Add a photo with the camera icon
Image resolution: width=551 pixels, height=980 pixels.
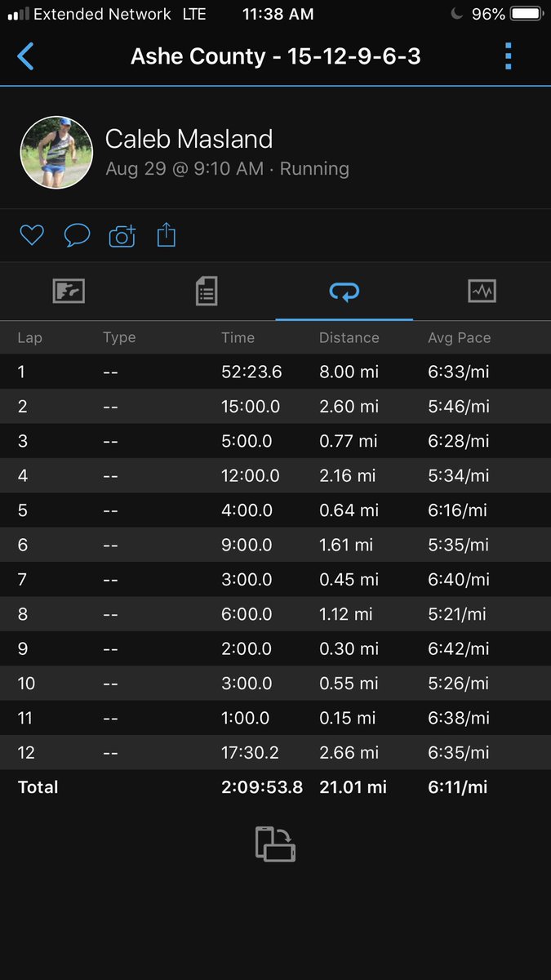click(122, 236)
